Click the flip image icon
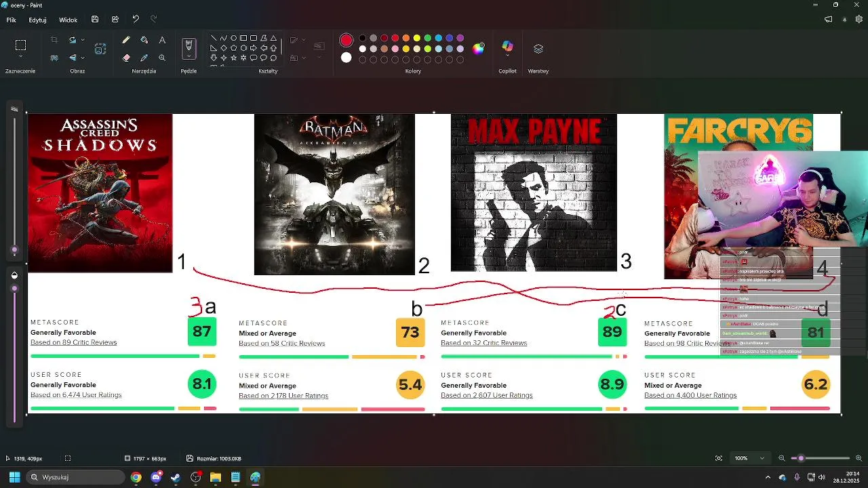This screenshot has height=488, width=868. click(72, 58)
